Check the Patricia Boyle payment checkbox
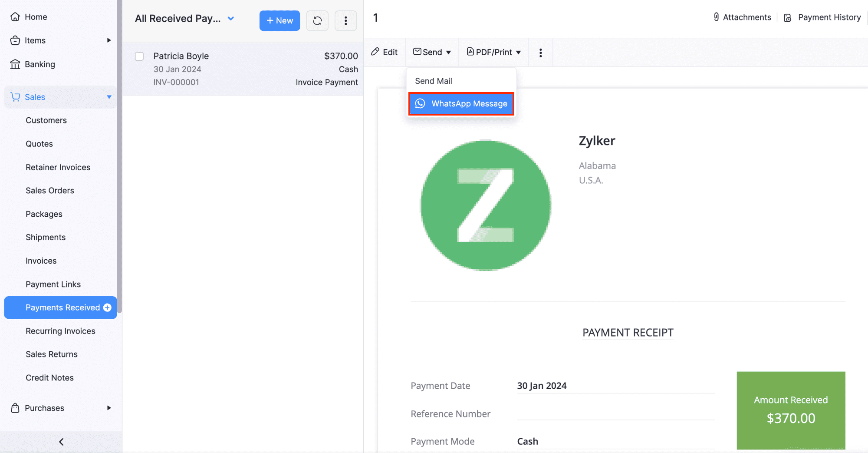Screen dimensions: 868x453 139,56
